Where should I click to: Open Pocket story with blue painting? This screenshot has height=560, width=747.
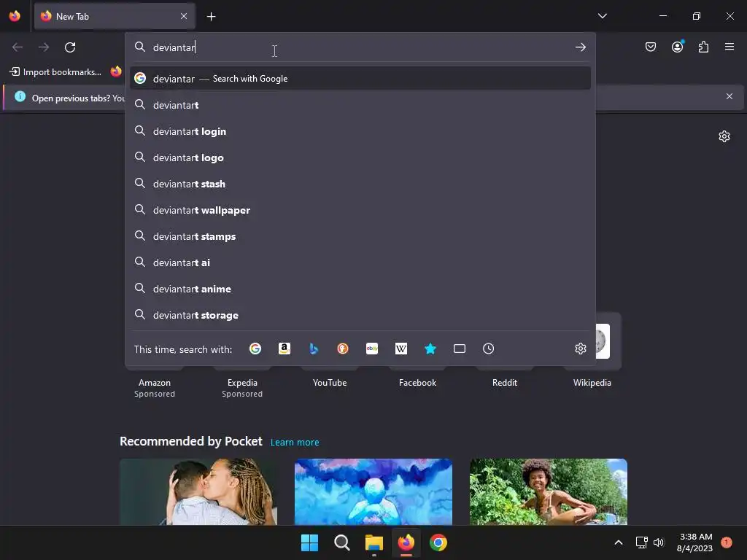pos(373,491)
